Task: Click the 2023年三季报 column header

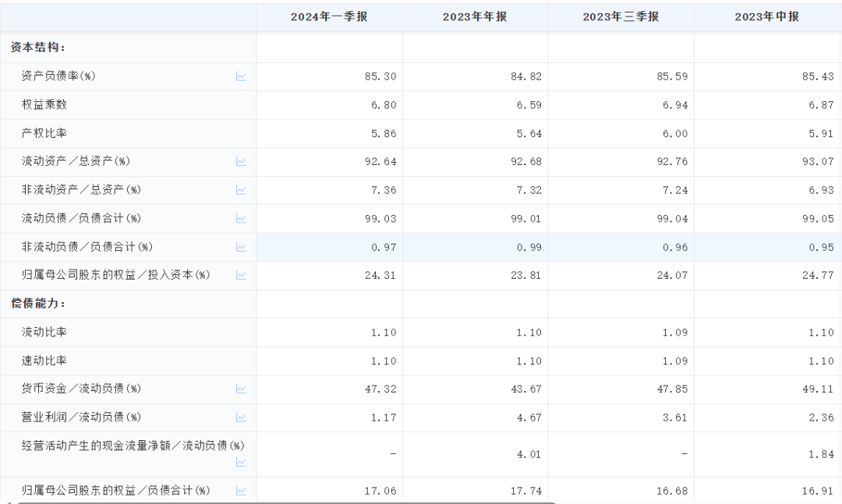Action: [621, 16]
